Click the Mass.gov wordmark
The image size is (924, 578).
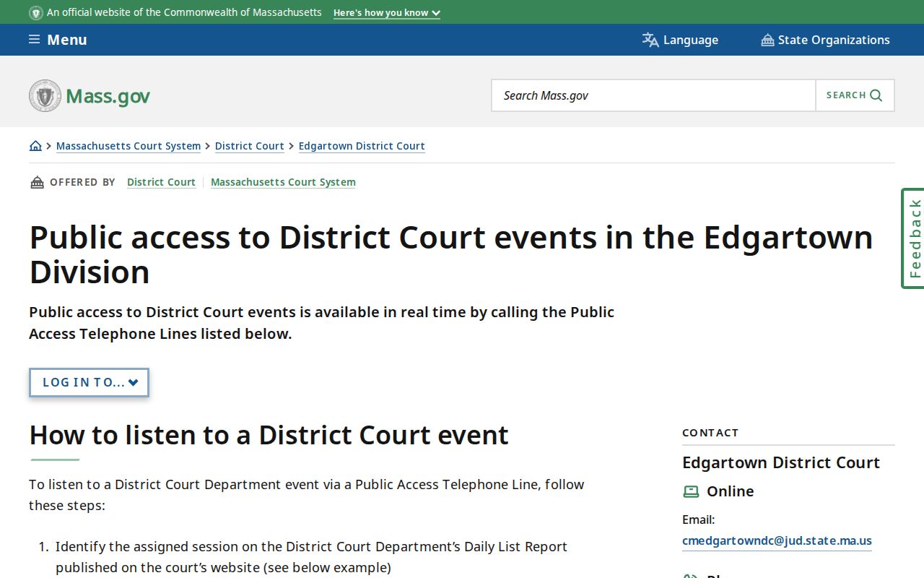(x=108, y=95)
